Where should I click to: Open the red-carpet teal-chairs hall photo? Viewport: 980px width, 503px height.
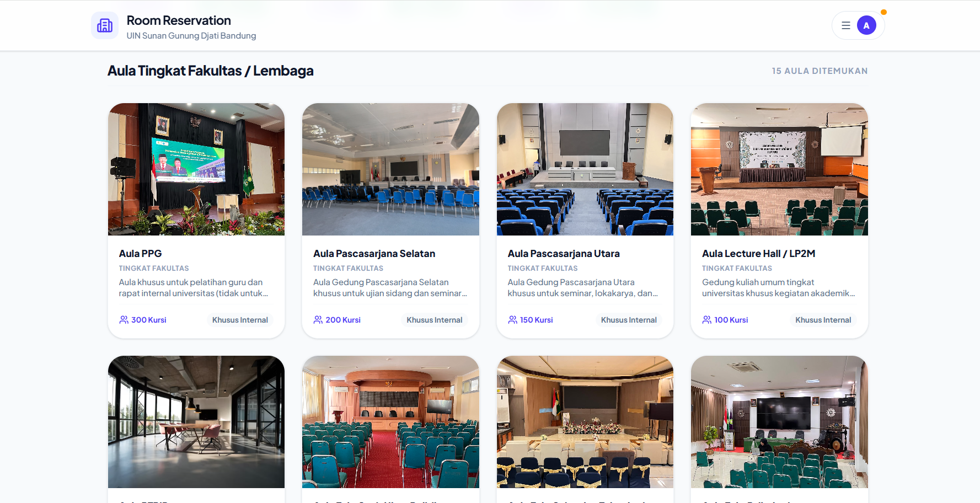tap(390, 422)
